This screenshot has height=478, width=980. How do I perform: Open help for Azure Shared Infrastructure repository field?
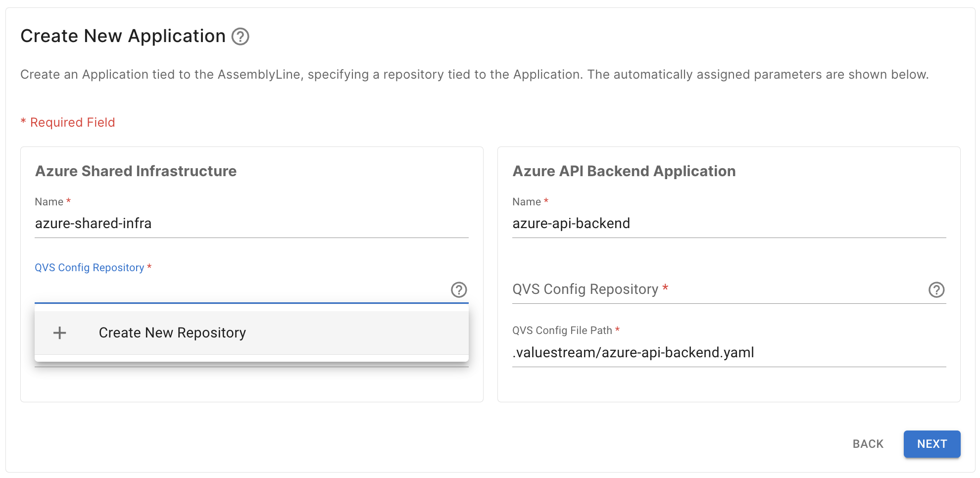(x=459, y=290)
